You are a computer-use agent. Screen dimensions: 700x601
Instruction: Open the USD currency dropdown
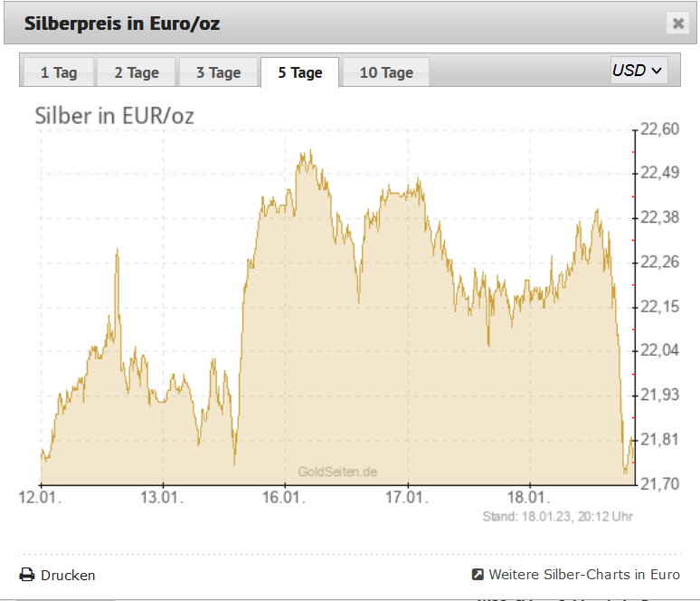pos(639,71)
